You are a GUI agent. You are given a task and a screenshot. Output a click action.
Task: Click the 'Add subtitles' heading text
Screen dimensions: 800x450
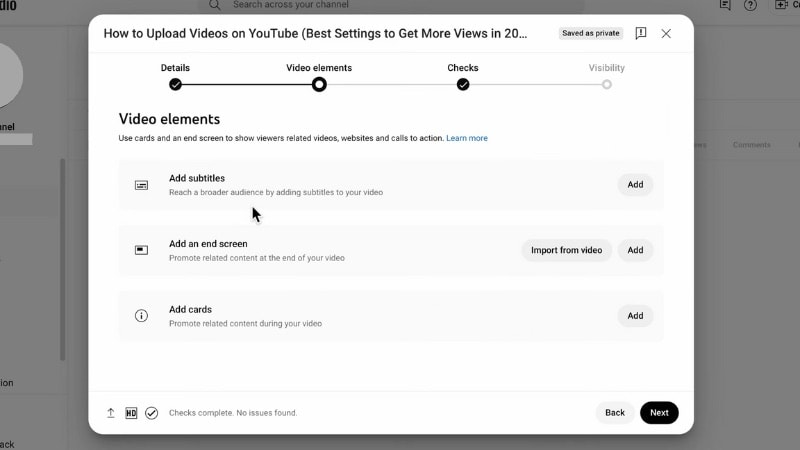tap(197, 178)
